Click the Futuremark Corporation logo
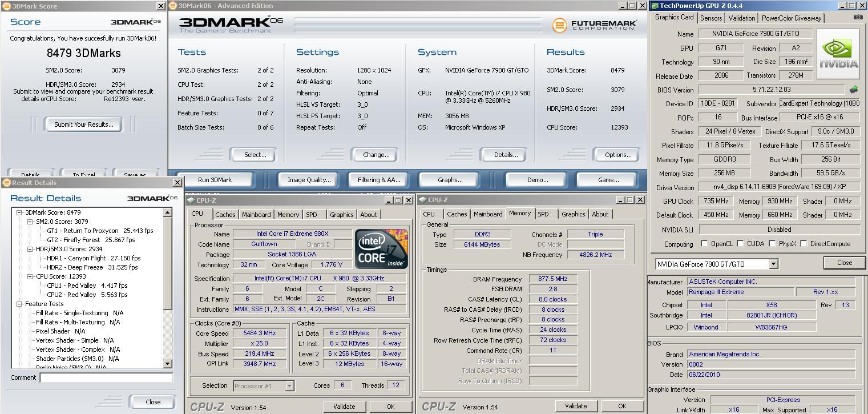 (595, 25)
